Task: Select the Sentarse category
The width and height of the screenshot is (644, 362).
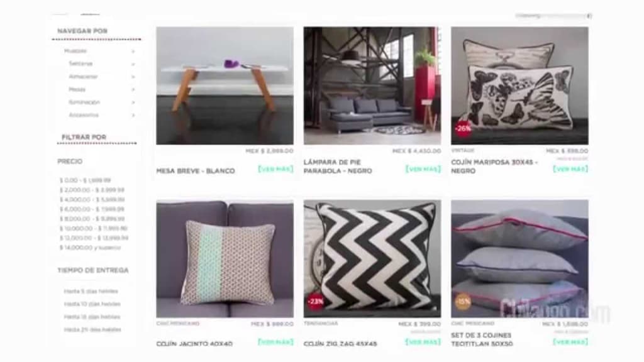Action: click(80, 63)
